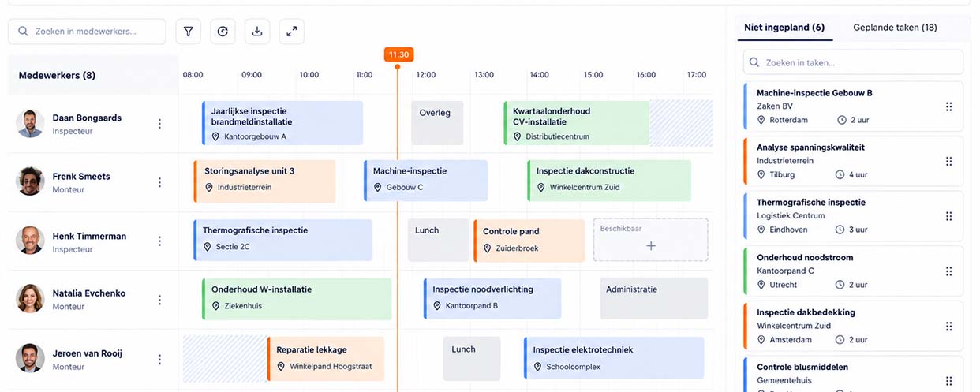The image size is (980, 392).
Task: Grab handle of Inspectie dakbedekking task
Action: (949, 326)
